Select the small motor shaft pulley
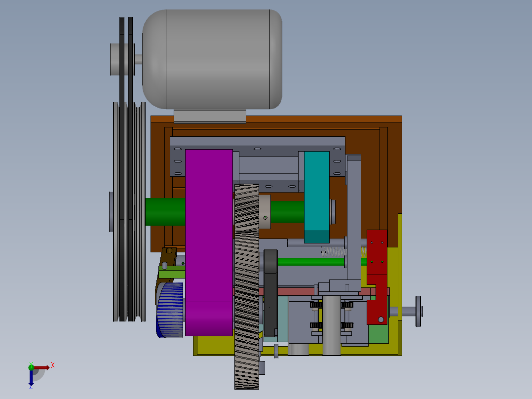This screenshot has width=532, height=399. click(122, 59)
